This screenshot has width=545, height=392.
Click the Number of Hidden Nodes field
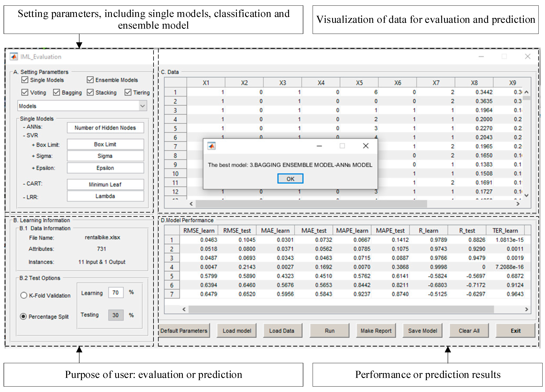pyautogui.click(x=105, y=128)
